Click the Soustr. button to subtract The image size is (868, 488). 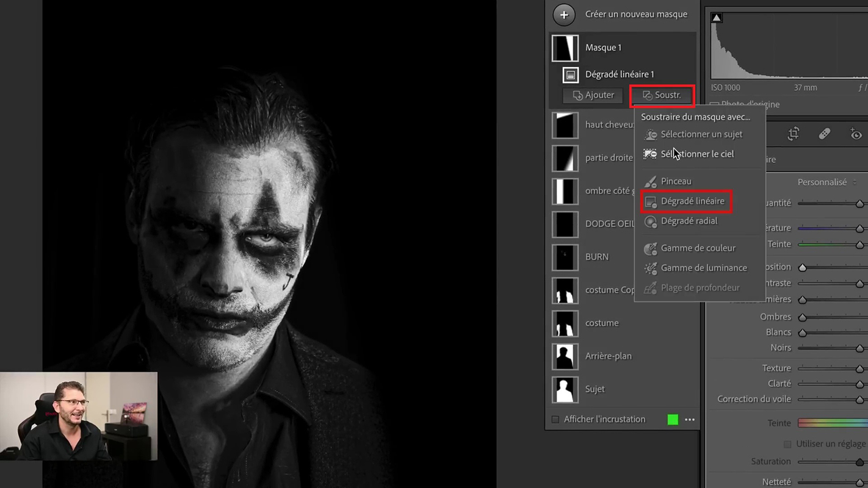662,95
